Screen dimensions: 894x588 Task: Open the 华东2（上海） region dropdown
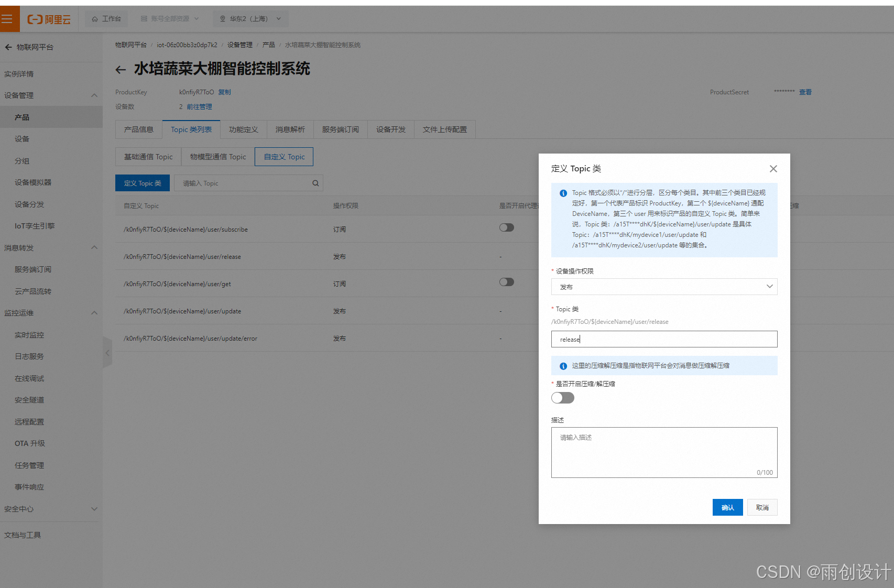(250, 19)
